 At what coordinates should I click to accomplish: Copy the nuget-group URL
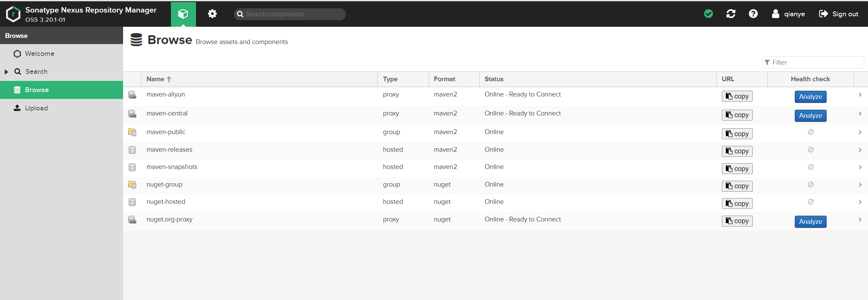[737, 186]
